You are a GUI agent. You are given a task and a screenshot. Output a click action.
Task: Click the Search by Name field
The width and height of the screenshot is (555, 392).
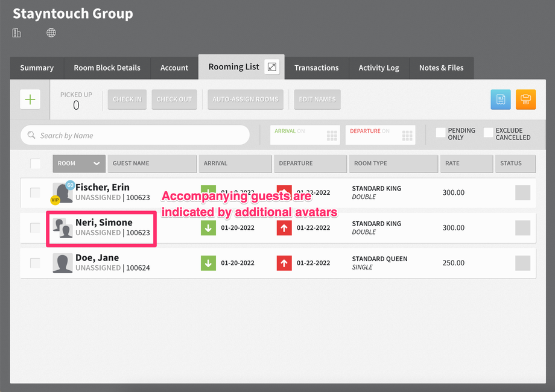pos(135,135)
